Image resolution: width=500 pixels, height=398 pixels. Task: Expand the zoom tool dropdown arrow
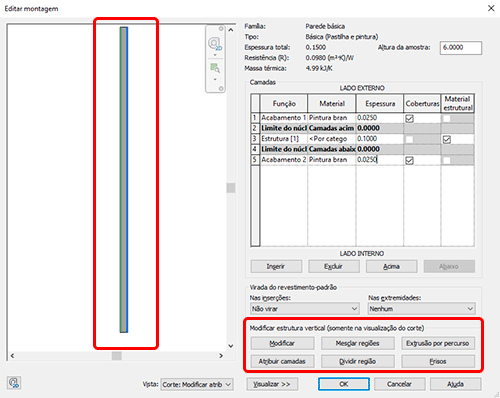(x=215, y=79)
